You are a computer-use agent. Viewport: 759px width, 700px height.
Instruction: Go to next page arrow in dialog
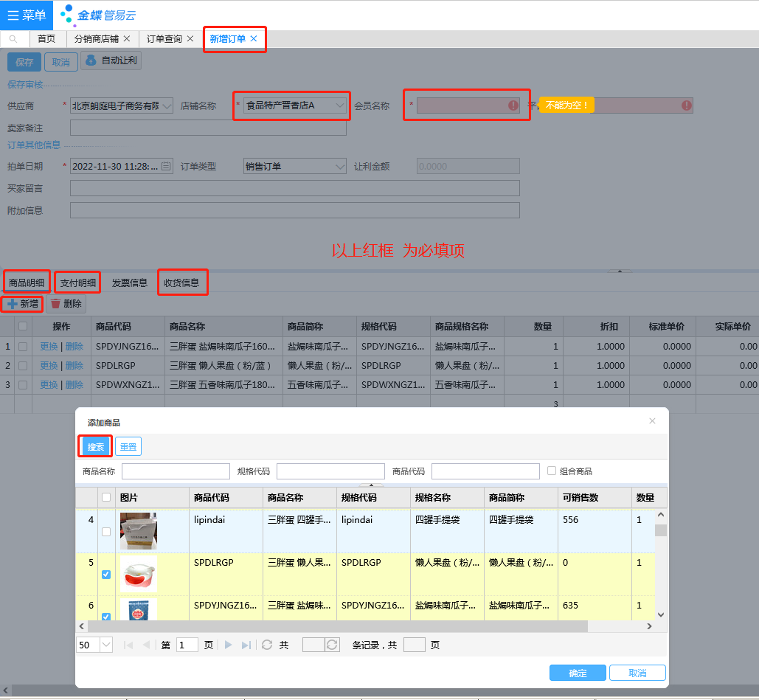[x=229, y=645]
